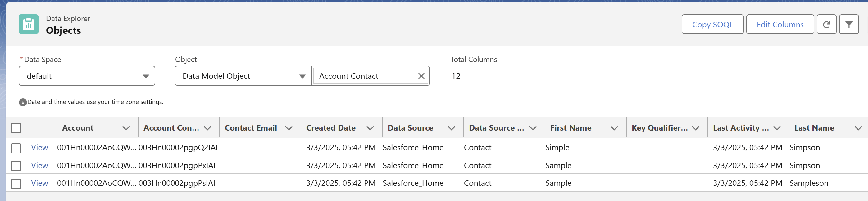Screen dimensions: 868x201
Task: Click the Contact Email column header
Action: tap(251, 128)
